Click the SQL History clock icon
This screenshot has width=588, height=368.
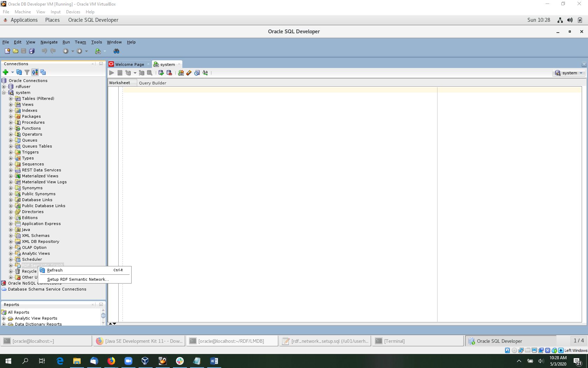[197, 73]
